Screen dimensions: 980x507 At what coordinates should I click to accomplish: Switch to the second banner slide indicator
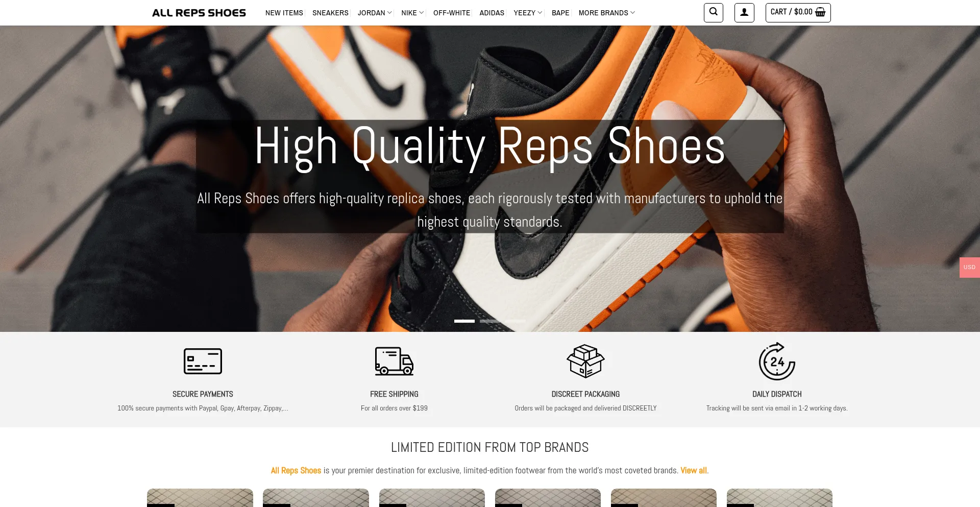[490, 321]
